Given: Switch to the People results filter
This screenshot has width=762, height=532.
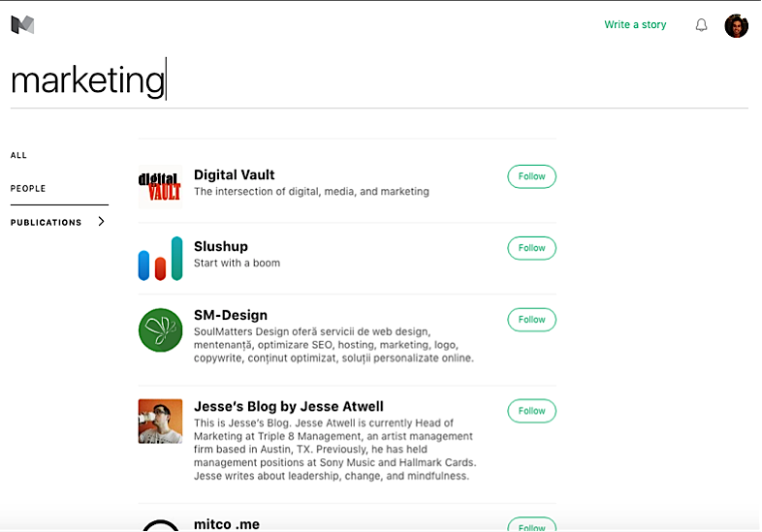Looking at the screenshot, I should (x=28, y=189).
